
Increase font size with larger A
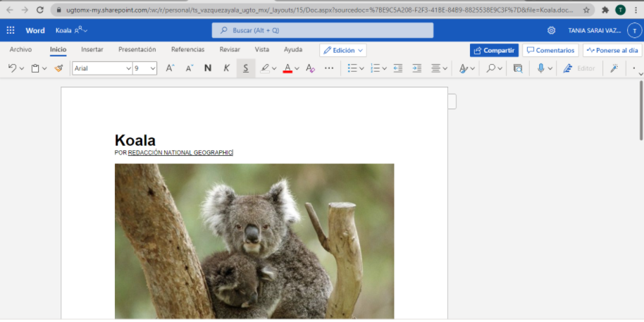tap(170, 68)
